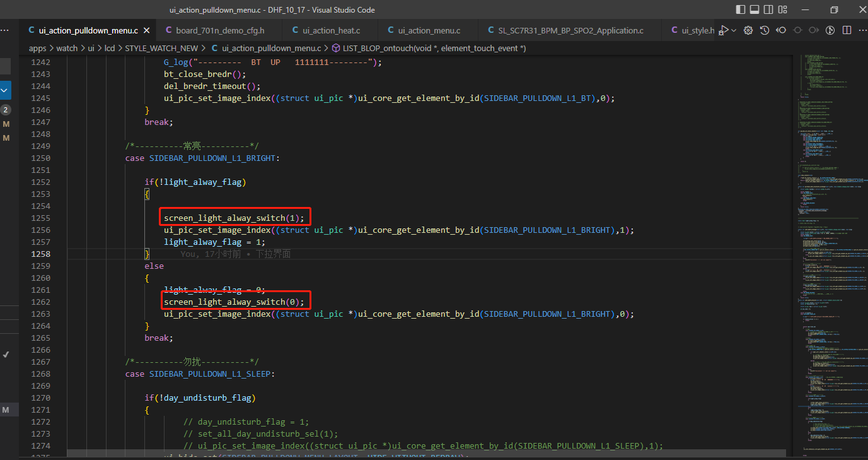Click the STYLE_WATCH_NEW breadcrumb segment
Viewport: 868px width, 460px height.
[x=161, y=48]
